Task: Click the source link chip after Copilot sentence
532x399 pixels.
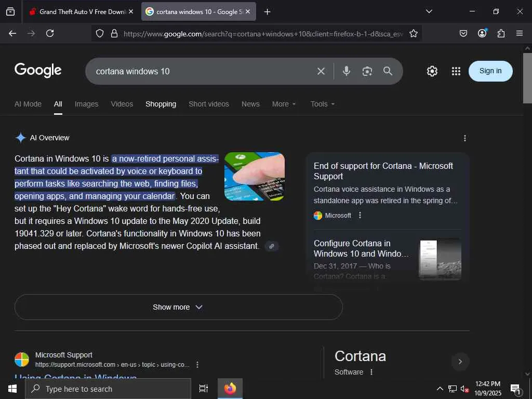Action: click(271, 246)
